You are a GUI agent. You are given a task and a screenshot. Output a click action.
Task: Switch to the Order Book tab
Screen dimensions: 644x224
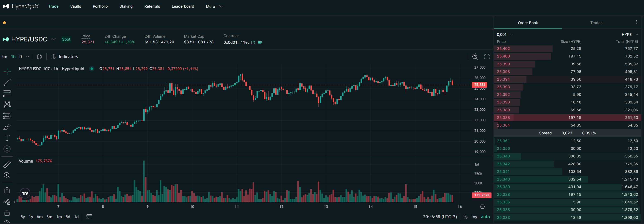pos(528,23)
